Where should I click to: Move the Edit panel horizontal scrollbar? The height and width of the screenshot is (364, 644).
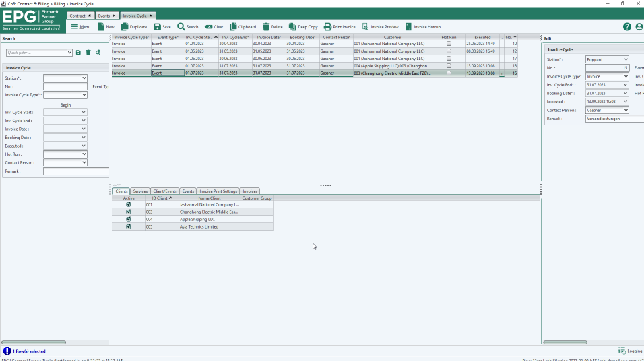(x=565, y=342)
